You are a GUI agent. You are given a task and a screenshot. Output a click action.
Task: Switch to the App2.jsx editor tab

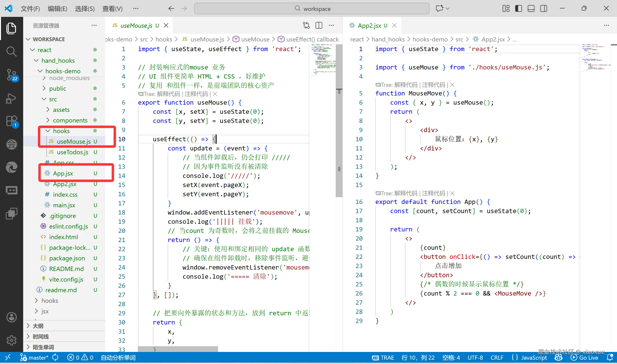369,26
